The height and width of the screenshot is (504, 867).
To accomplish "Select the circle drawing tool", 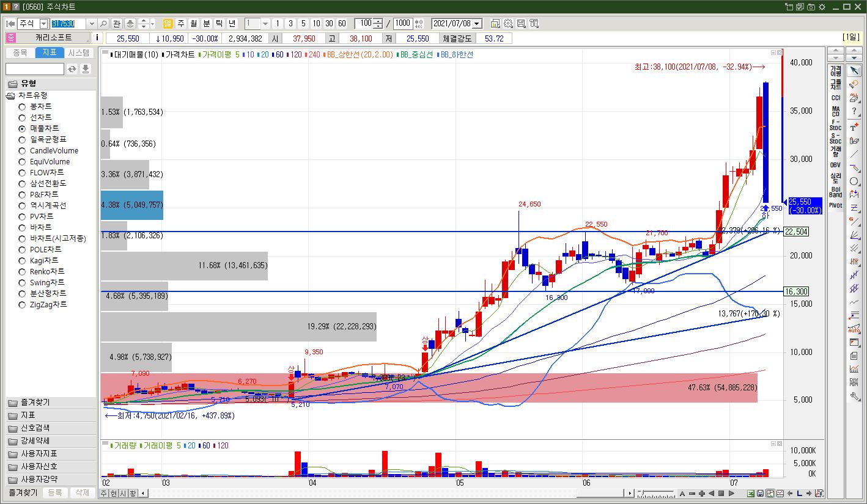I will click(854, 181).
